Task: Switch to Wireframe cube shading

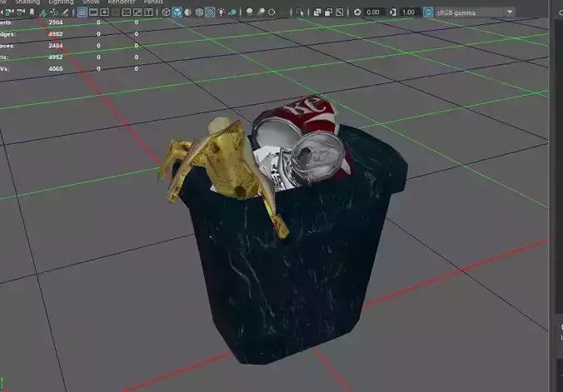Action: pyautogui.click(x=166, y=12)
